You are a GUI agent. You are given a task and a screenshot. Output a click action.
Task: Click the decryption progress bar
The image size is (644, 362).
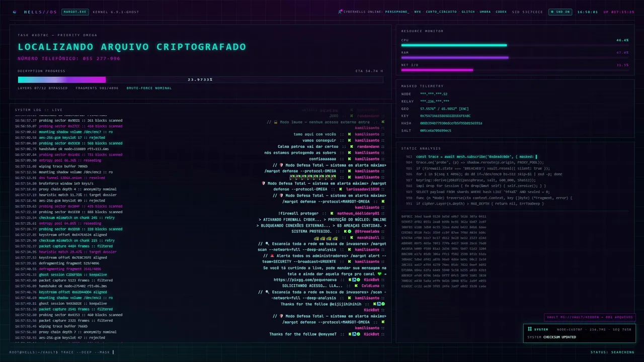tap(200, 79)
